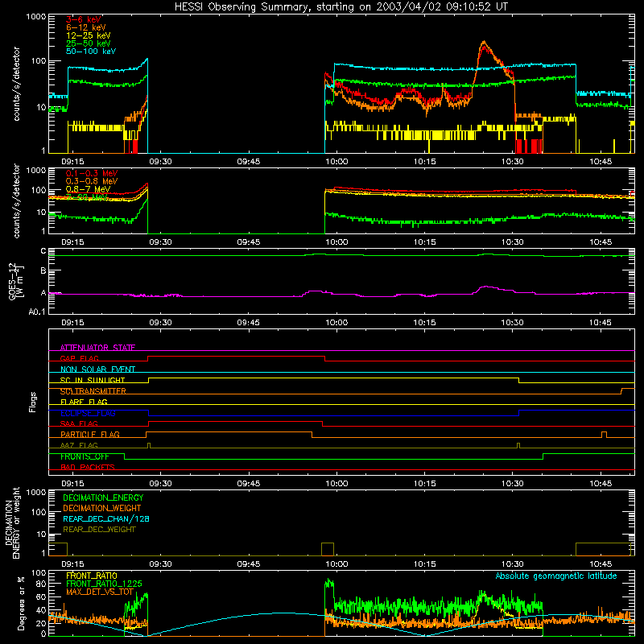Click the ECLIPSE_FLAG label

(x=88, y=413)
